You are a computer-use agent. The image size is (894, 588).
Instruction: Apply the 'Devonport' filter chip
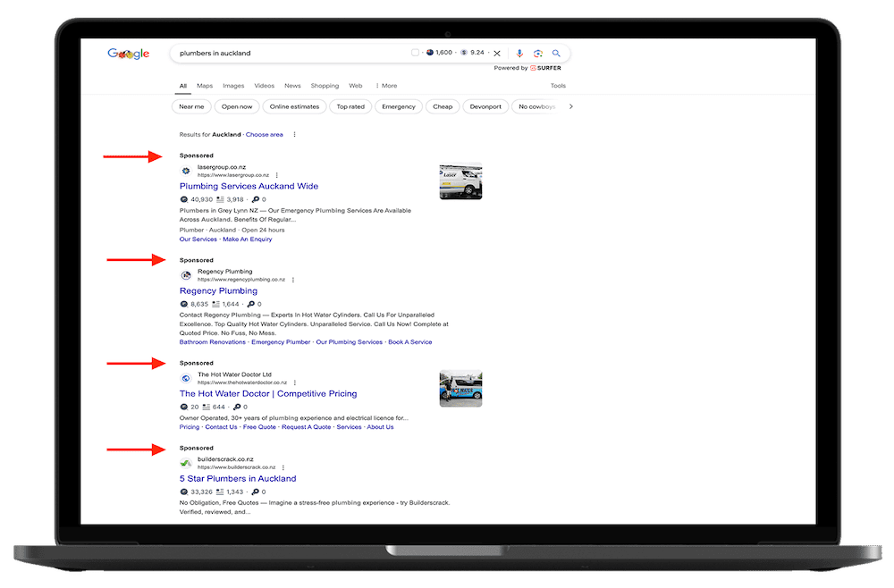[x=485, y=106]
